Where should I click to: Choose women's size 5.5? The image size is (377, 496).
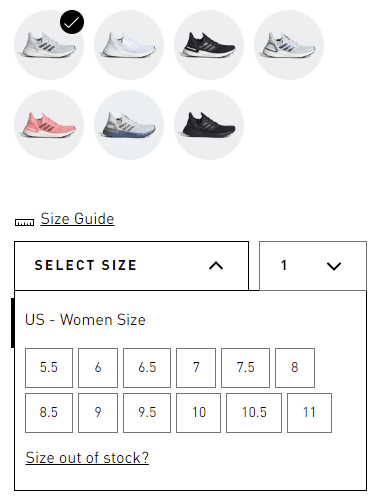coord(49,368)
